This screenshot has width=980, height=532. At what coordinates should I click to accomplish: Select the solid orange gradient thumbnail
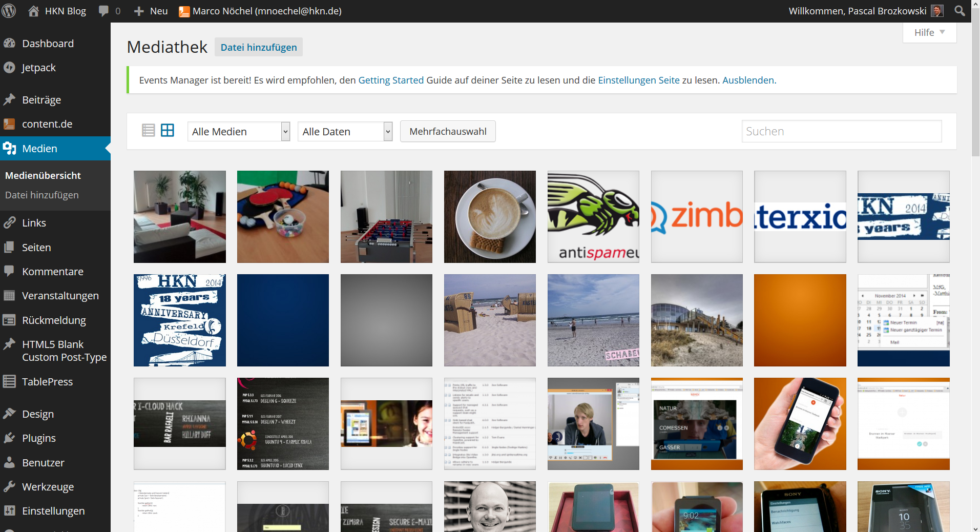click(x=800, y=320)
